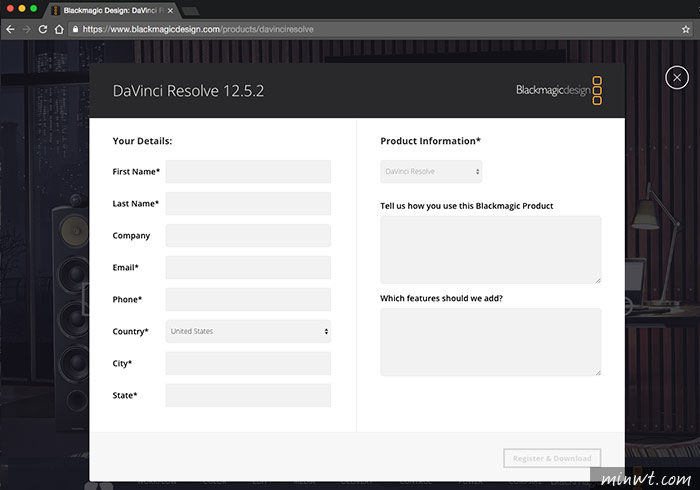700x490 pixels.
Task: Close the registration dialog with circled X
Action: tap(677, 78)
